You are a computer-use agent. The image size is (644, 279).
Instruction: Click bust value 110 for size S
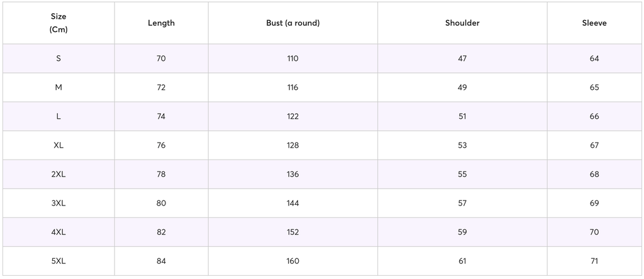(293, 58)
